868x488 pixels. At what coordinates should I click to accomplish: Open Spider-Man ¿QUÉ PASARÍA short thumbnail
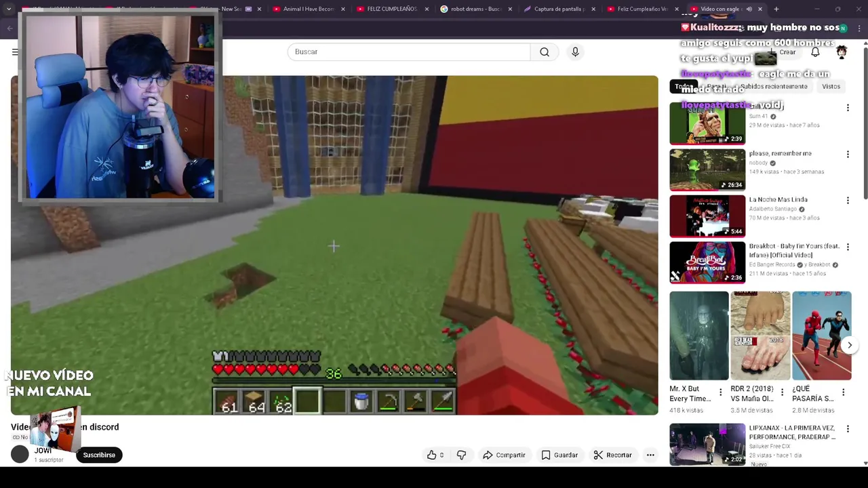(821, 336)
